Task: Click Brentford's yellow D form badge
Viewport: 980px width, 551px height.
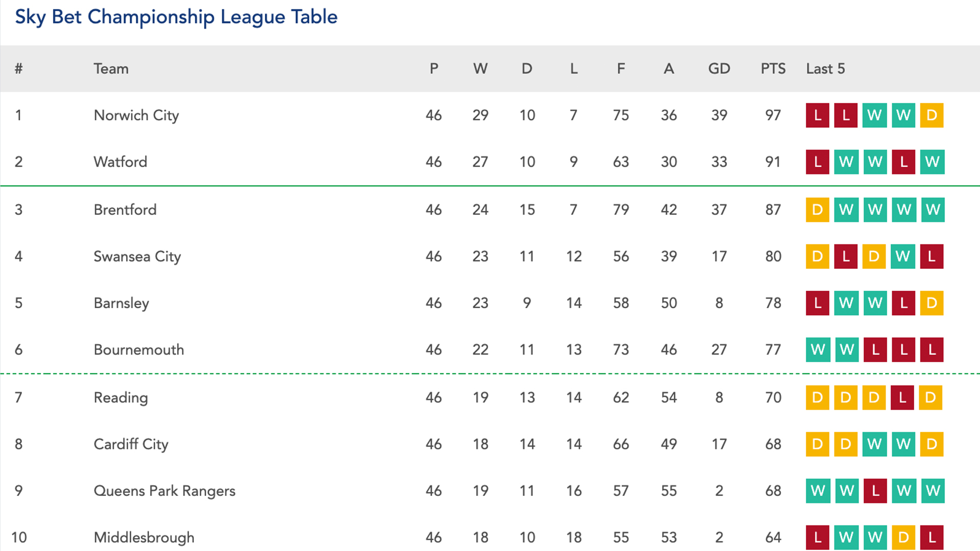Action: click(x=817, y=210)
